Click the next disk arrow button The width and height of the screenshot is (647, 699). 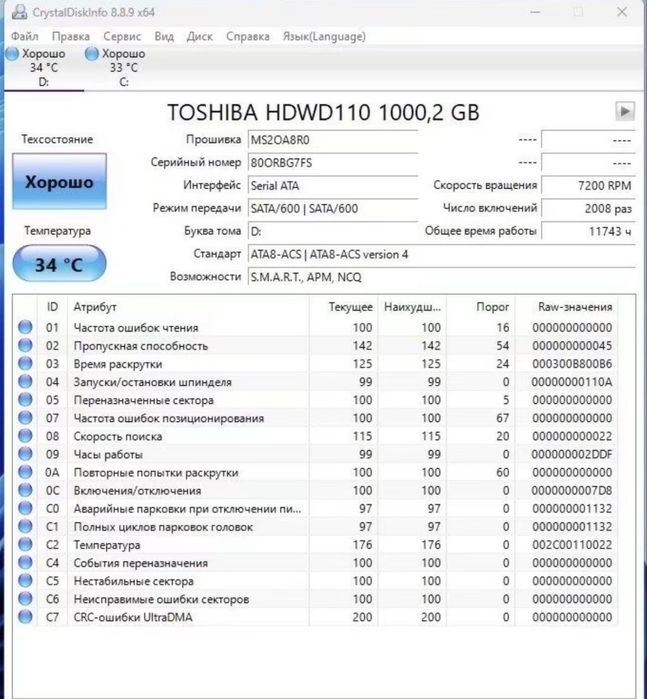(625, 111)
